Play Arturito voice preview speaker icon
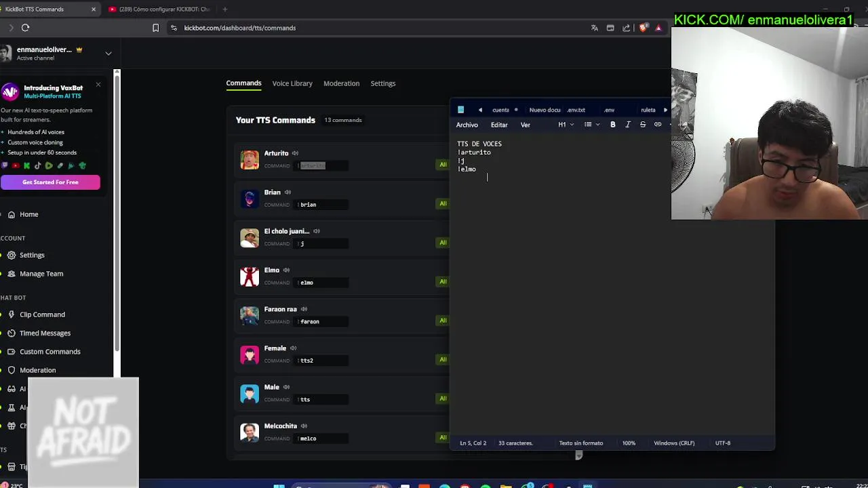 pos(295,153)
